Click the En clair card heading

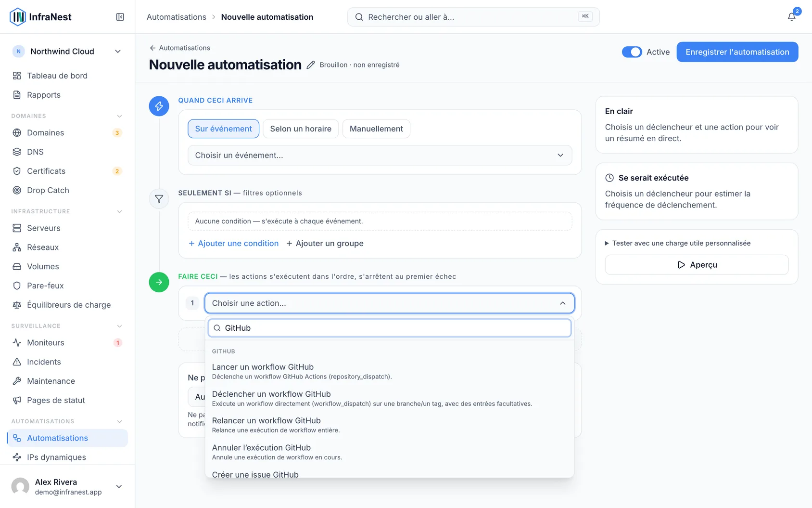point(619,111)
